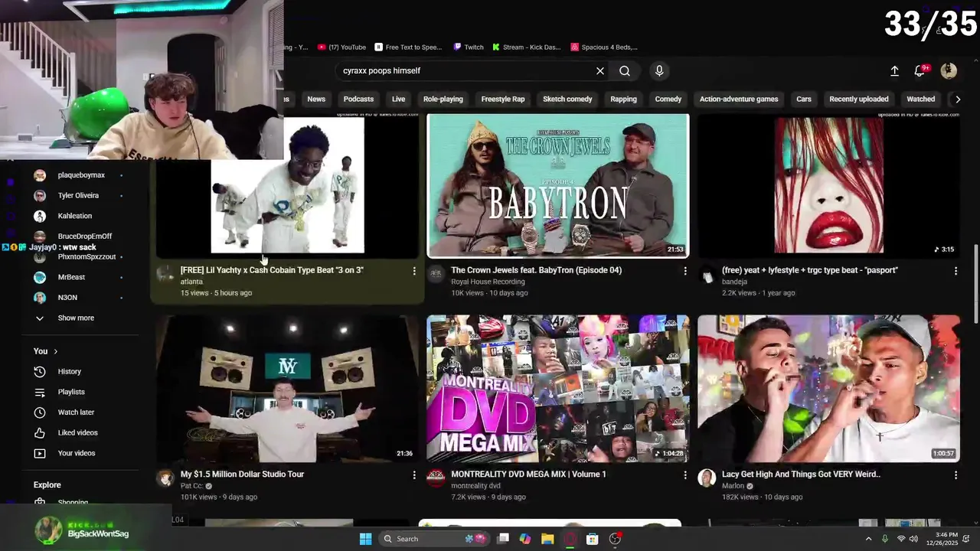Click the search magnifier button
Image resolution: width=980 pixels, height=551 pixels.
[x=625, y=70]
